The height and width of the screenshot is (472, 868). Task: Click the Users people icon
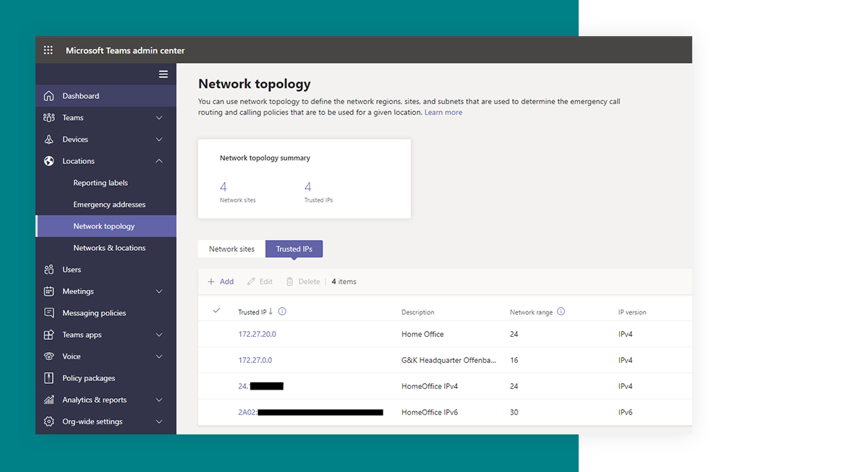[49, 270]
